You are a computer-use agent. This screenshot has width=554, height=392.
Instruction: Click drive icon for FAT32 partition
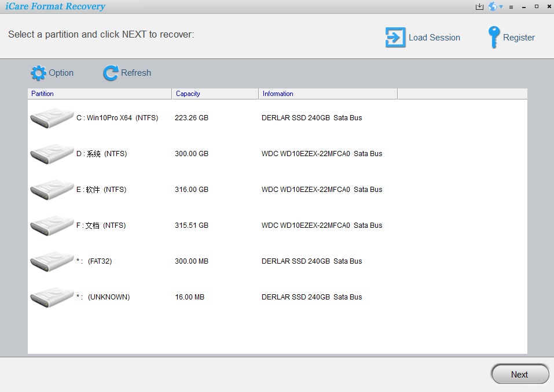tap(52, 261)
